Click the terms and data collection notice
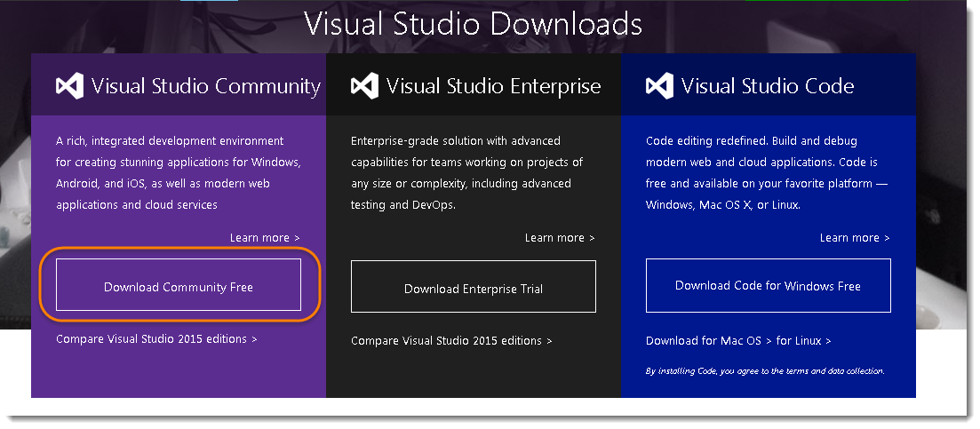The image size is (980, 429). click(766, 371)
